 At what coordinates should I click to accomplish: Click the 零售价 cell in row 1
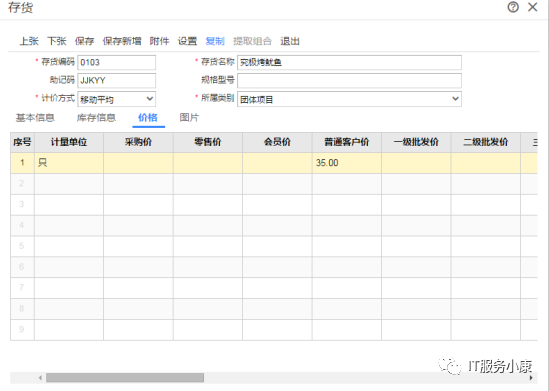pos(208,163)
